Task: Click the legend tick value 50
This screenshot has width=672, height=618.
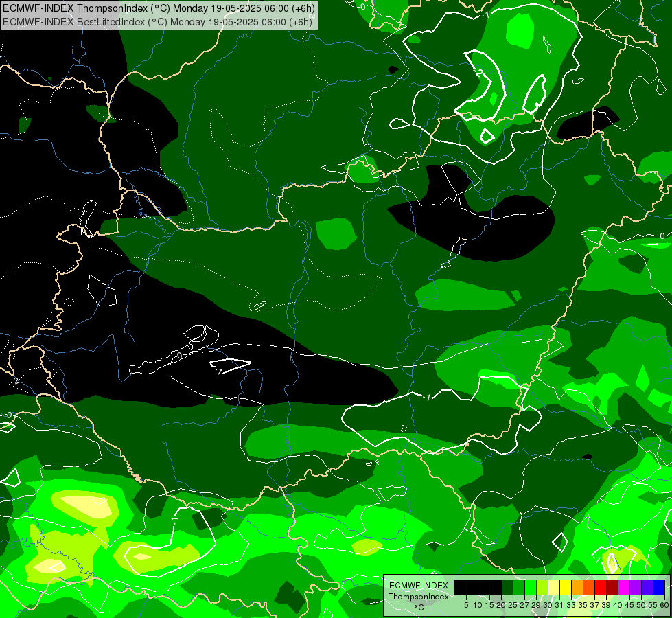Action: [642, 605]
